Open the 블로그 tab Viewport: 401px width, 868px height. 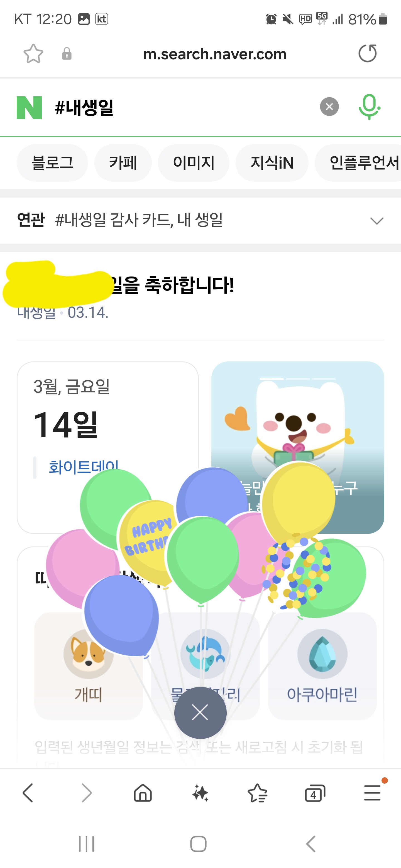tap(52, 163)
